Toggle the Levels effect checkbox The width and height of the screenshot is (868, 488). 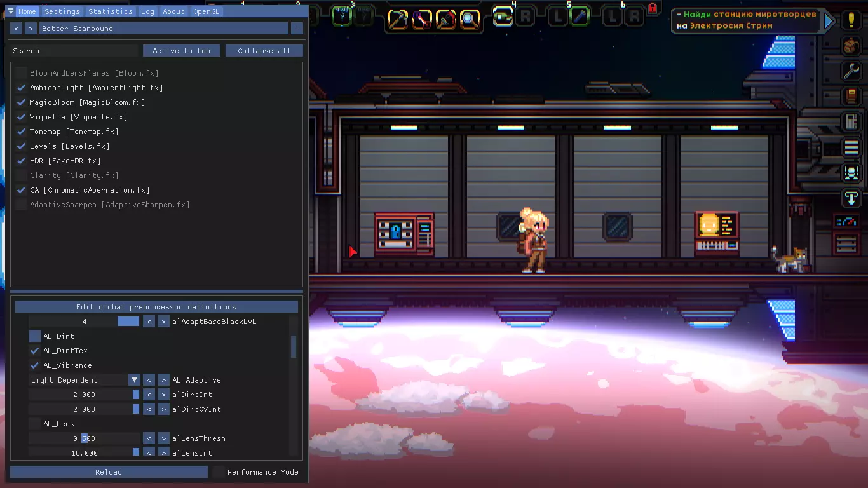pyautogui.click(x=21, y=146)
